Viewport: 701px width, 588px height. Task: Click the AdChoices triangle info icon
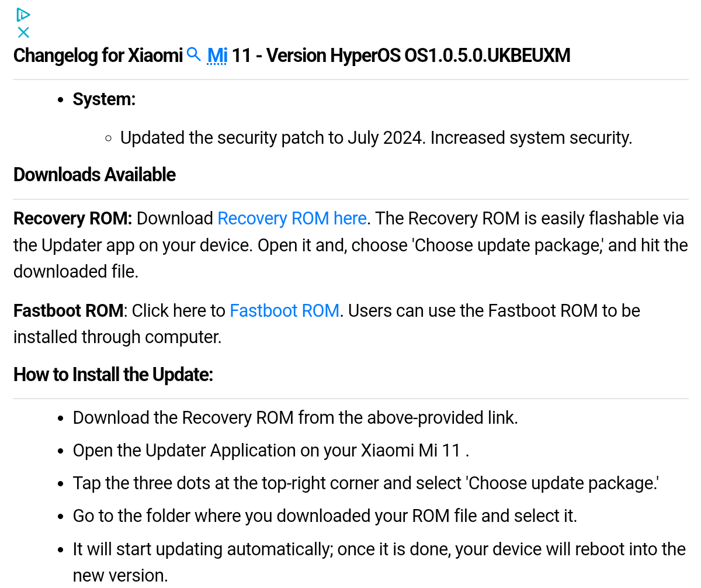(23, 15)
